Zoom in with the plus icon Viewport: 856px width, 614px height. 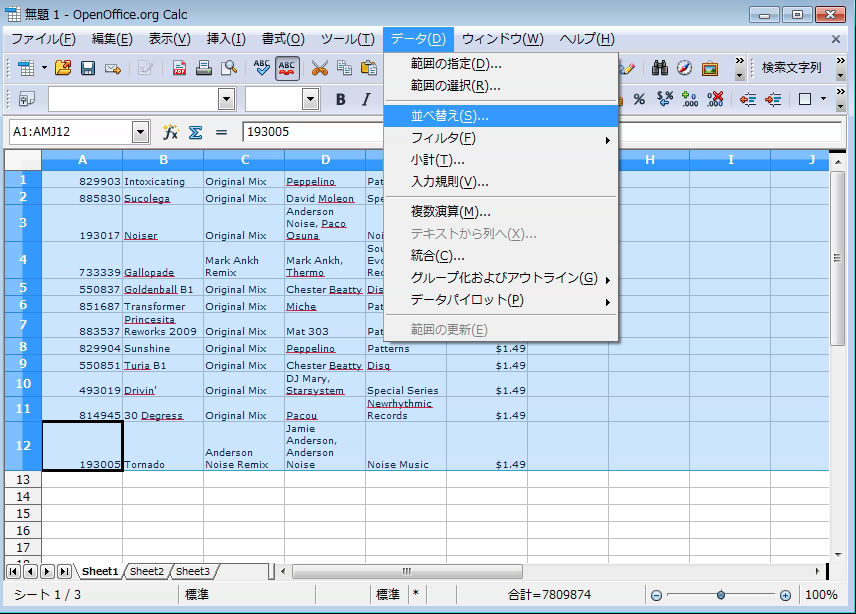785,595
